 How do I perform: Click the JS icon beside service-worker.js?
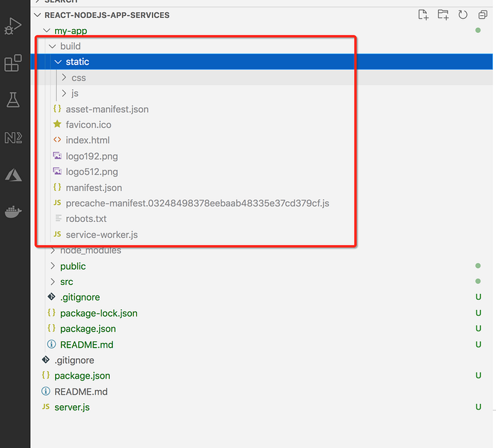click(x=57, y=234)
